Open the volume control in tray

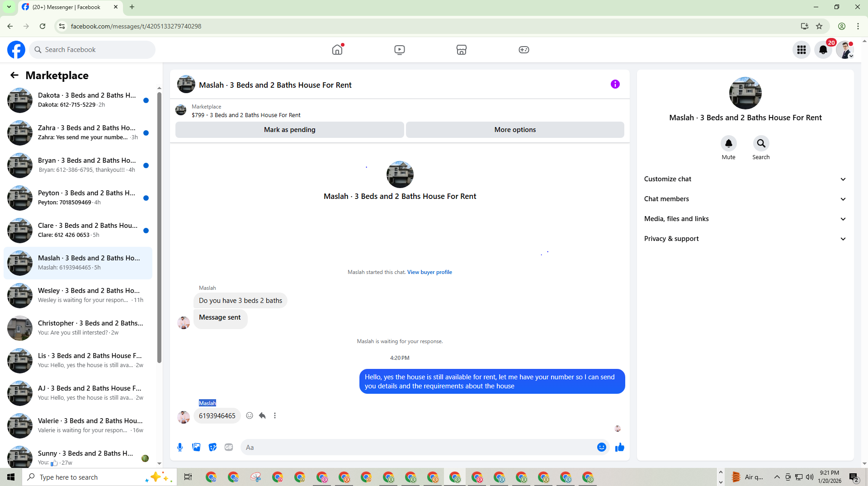point(810,477)
